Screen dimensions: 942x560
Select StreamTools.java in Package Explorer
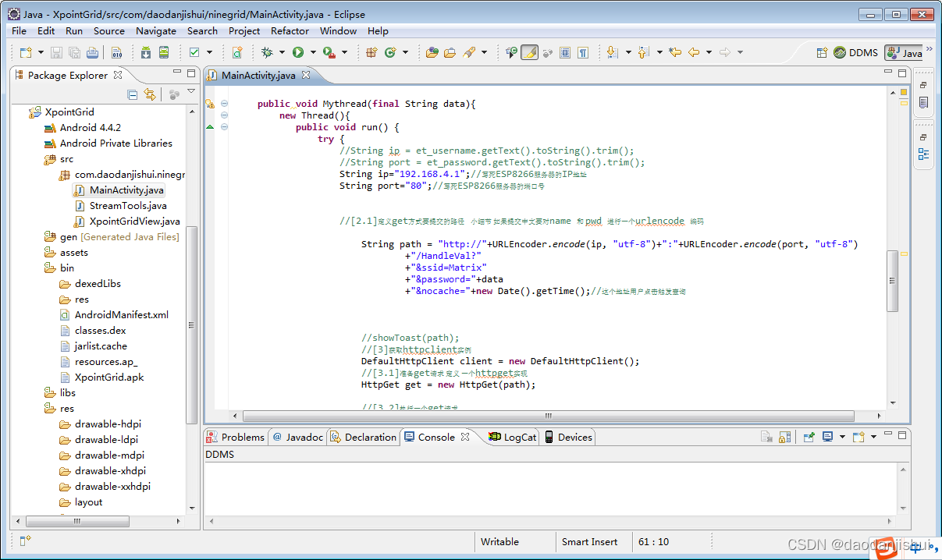pos(128,205)
